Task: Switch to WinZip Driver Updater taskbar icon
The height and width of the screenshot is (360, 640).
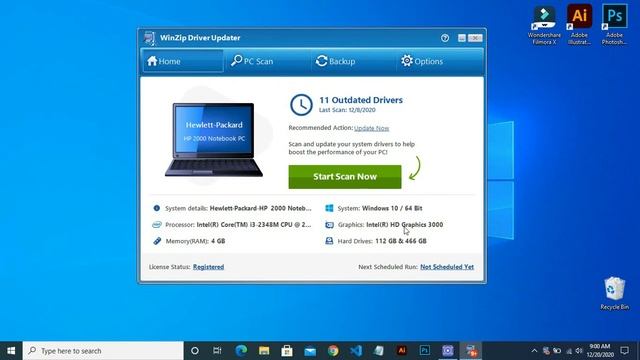Action: (471, 351)
